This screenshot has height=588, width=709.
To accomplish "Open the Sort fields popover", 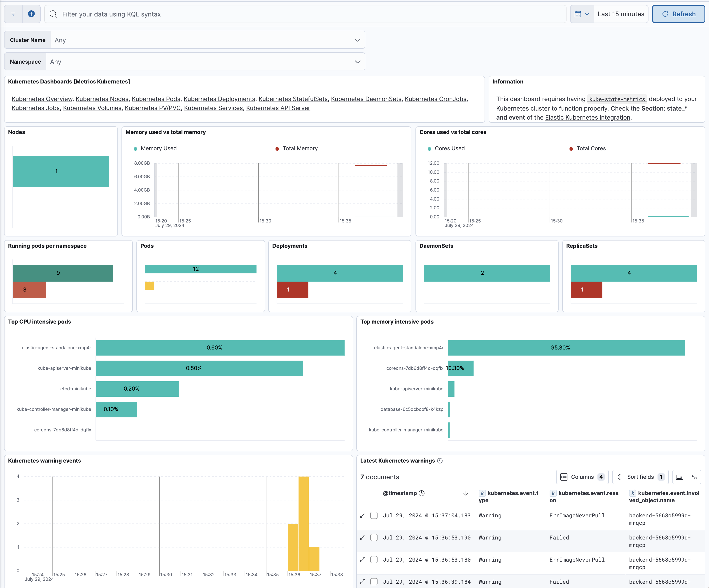I will 640,477.
